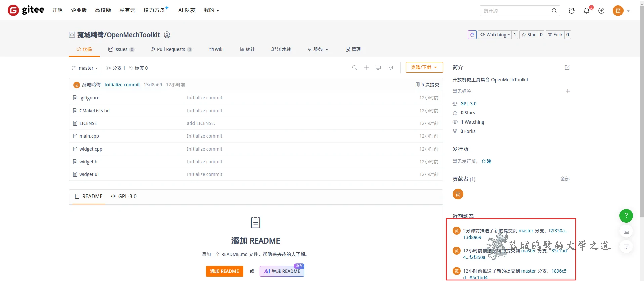The height and width of the screenshot is (281, 644).
Task: Open the Pull Requests tab
Action: pos(171,49)
